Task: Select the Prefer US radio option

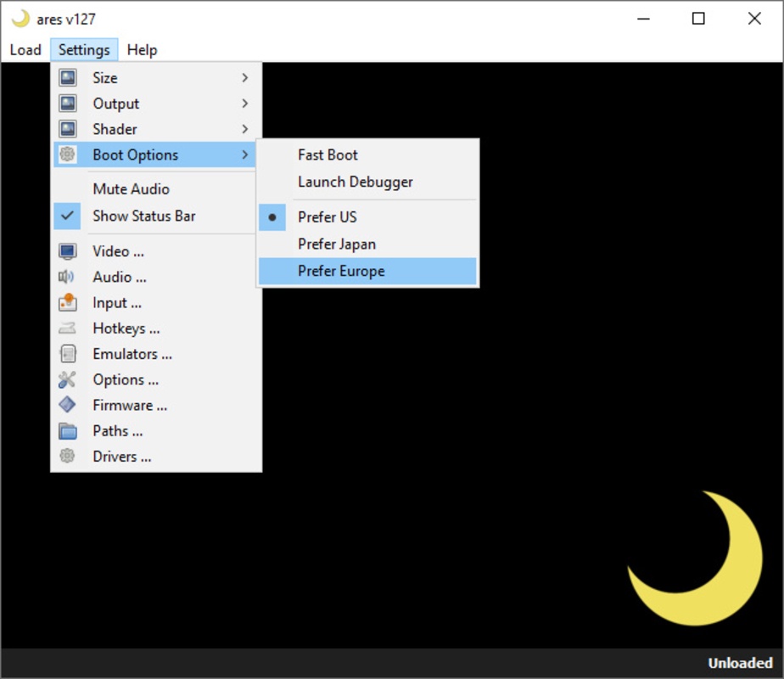Action: (x=367, y=217)
